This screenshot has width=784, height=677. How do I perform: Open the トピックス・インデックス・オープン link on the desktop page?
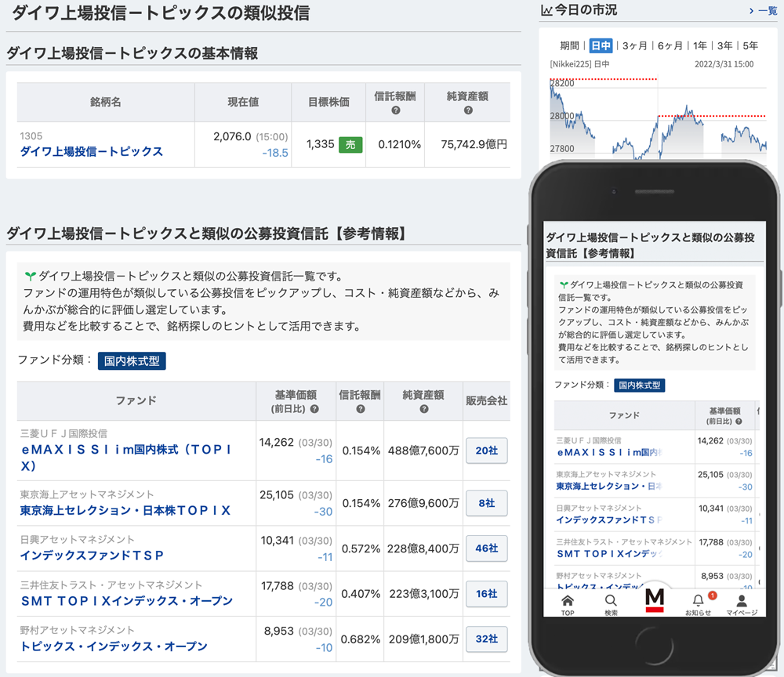[x=114, y=646]
